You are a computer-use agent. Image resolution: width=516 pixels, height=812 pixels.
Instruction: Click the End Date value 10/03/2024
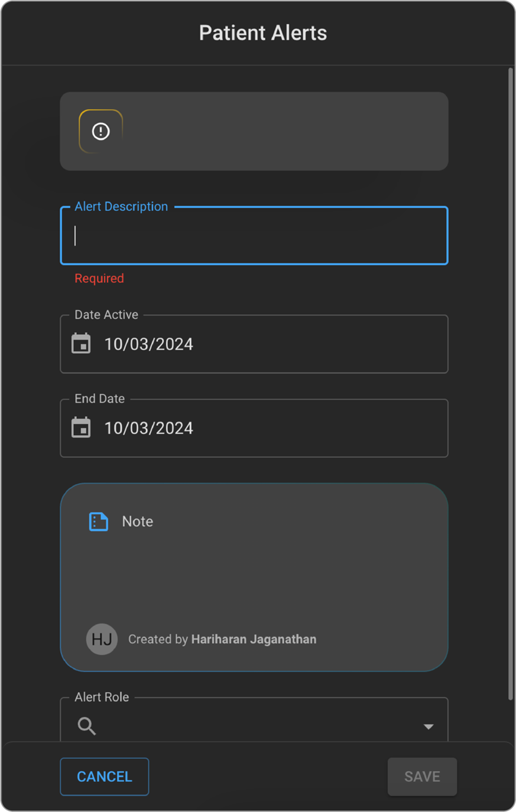tap(149, 428)
